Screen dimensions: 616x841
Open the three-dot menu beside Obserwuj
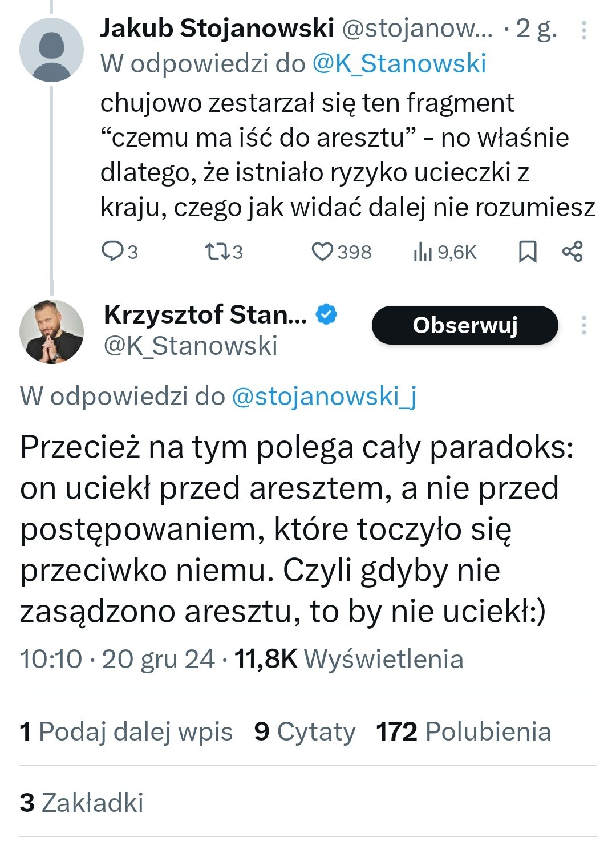(583, 325)
